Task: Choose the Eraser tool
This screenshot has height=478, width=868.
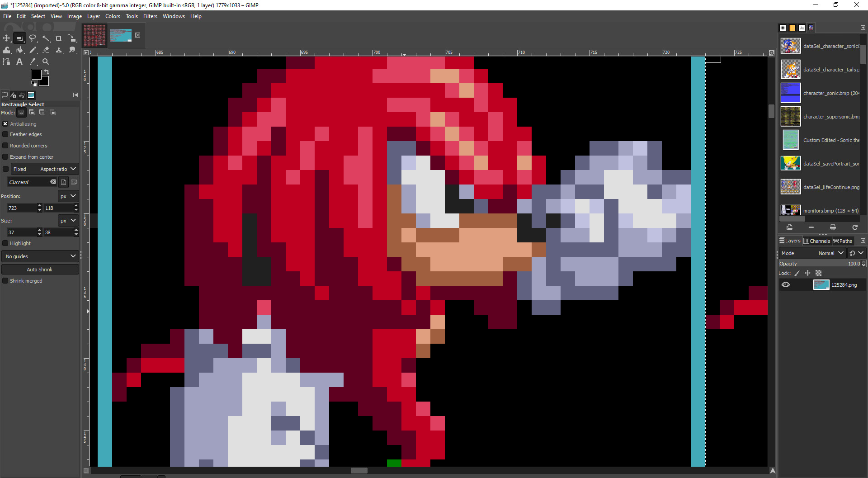Action: point(46,50)
